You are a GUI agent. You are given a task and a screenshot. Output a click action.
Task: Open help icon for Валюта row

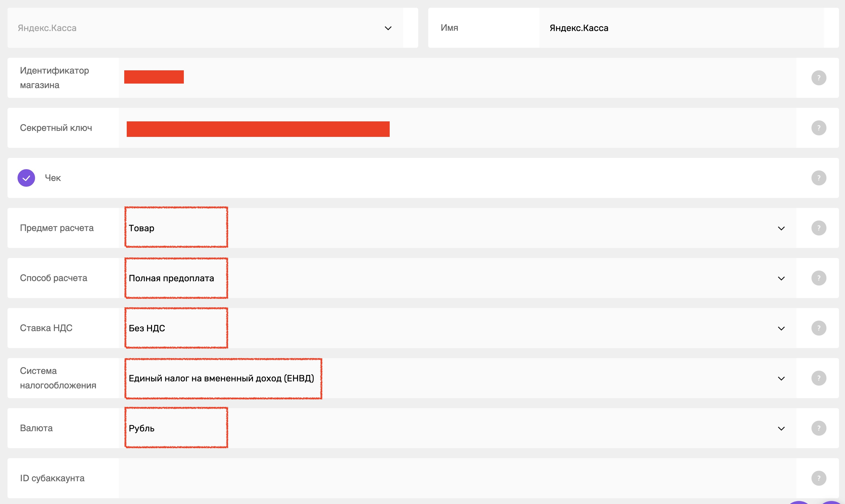[818, 428]
